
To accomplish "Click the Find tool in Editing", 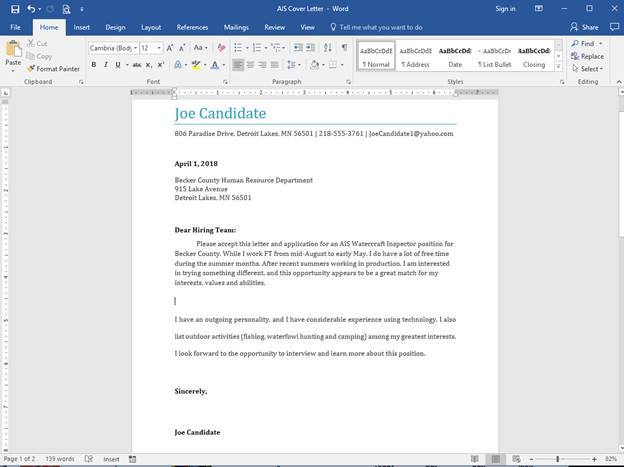I will (x=586, y=44).
